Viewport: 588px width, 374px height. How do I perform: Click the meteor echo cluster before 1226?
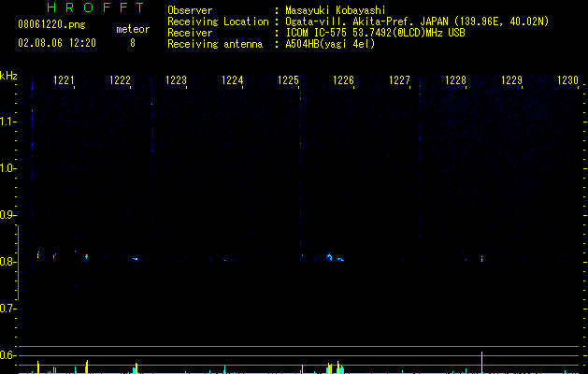[x=329, y=257]
